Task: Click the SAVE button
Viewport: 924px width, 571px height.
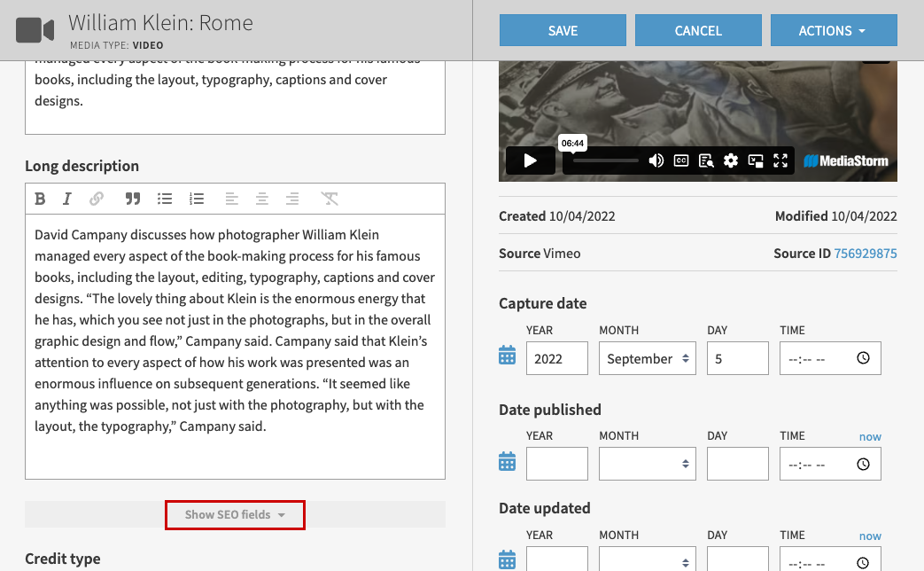Action: 563,30
